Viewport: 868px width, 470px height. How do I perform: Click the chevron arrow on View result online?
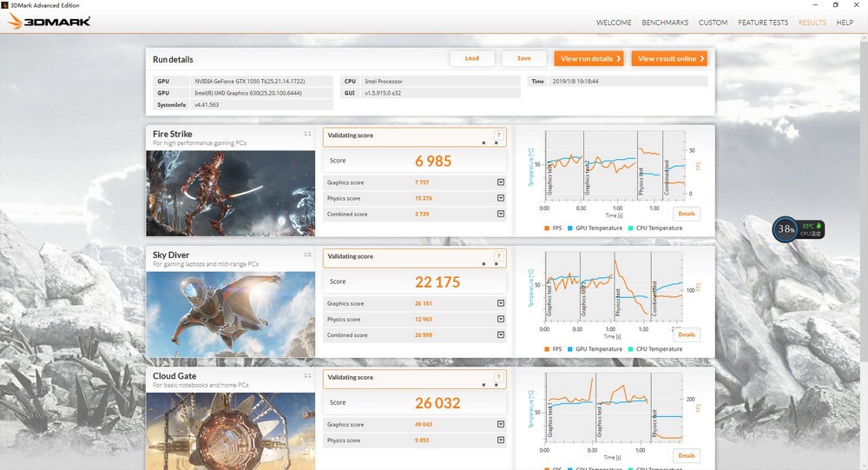pos(701,58)
